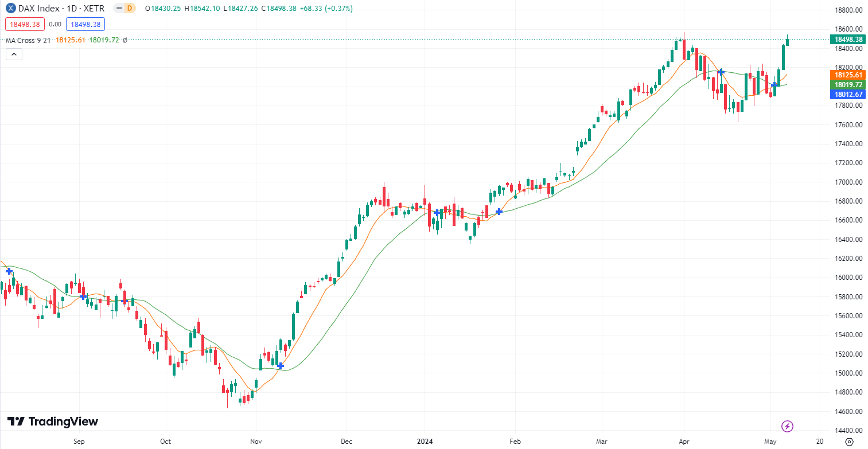Click the High value H18542.10
The image size is (868, 449).
pyautogui.click(x=203, y=8)
